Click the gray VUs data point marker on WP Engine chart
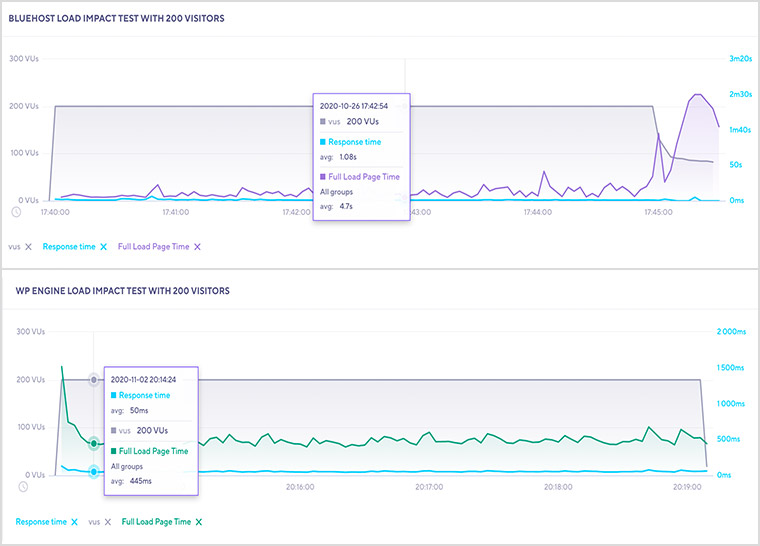 (94, 380)
